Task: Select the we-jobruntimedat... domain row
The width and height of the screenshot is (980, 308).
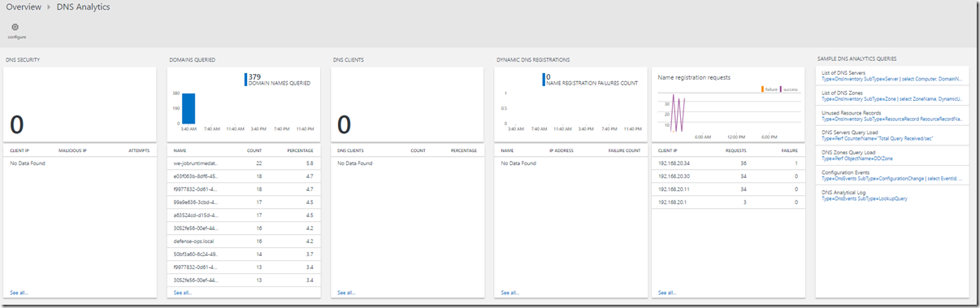Action: click(243, 163)
